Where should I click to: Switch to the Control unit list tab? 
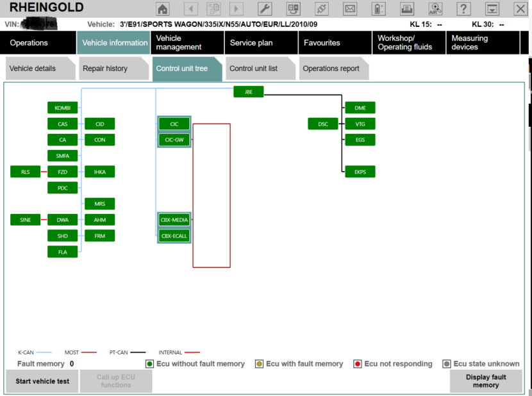coord(253,69)
